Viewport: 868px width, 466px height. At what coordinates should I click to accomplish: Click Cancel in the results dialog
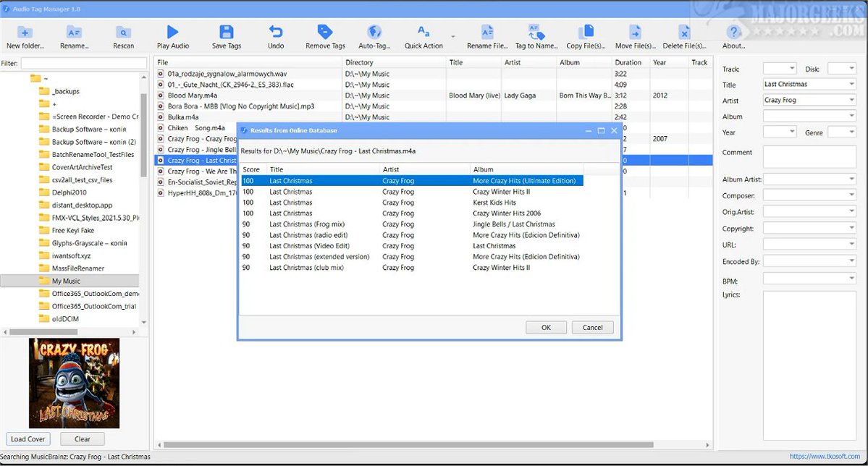(592, 328)
